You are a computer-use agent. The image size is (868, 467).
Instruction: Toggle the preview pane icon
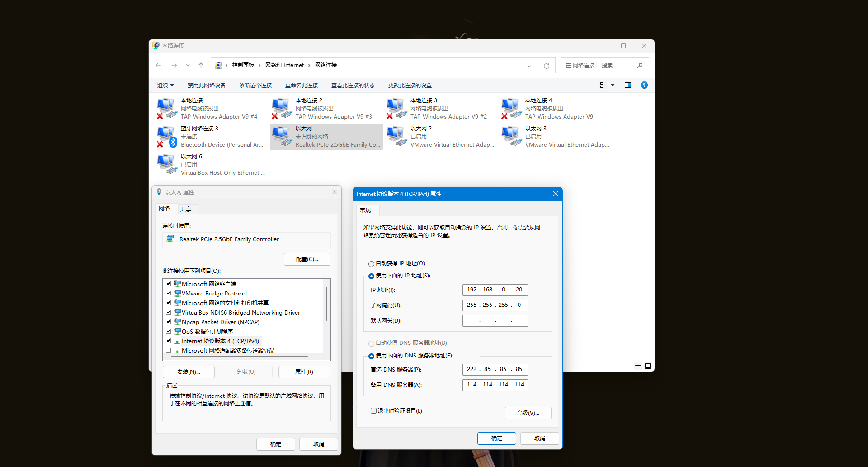[x=627, y=85]
